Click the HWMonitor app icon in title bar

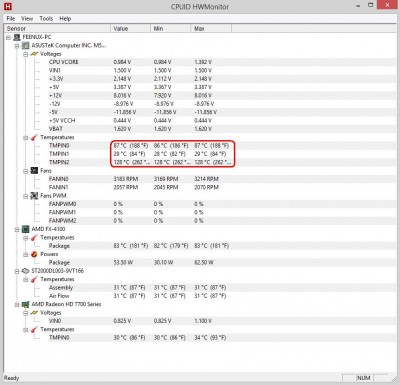8,6
